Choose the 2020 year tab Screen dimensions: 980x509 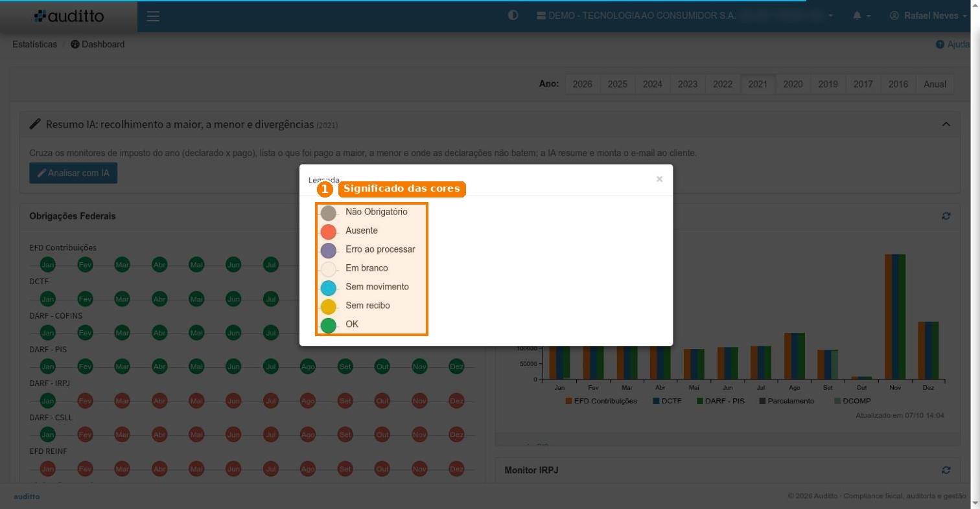(793, 84)
